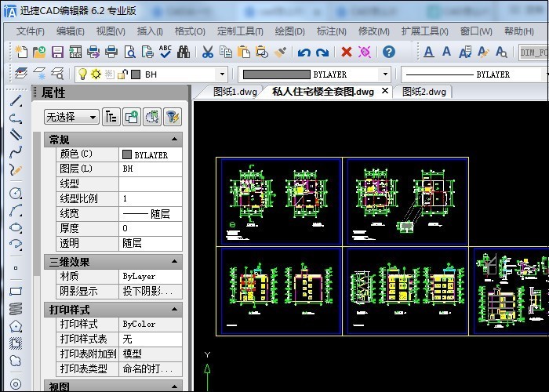Click the Save floppy disk icon
549x392 pixels.
click(57, 53)
